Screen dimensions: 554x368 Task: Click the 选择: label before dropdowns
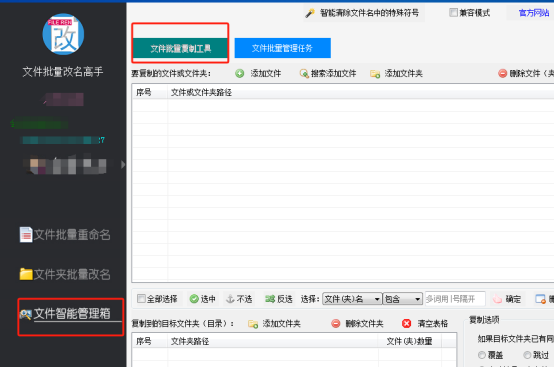pos(310,299)
